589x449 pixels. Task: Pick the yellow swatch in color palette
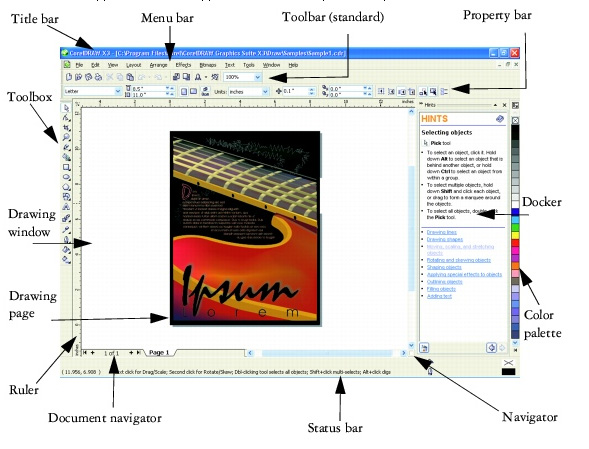515,235
